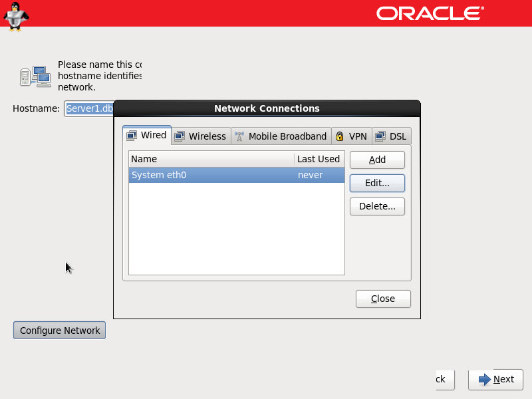532x399 pixels.
Task: Click the partially hidden Back button
Action: click(x=445, y=379)
